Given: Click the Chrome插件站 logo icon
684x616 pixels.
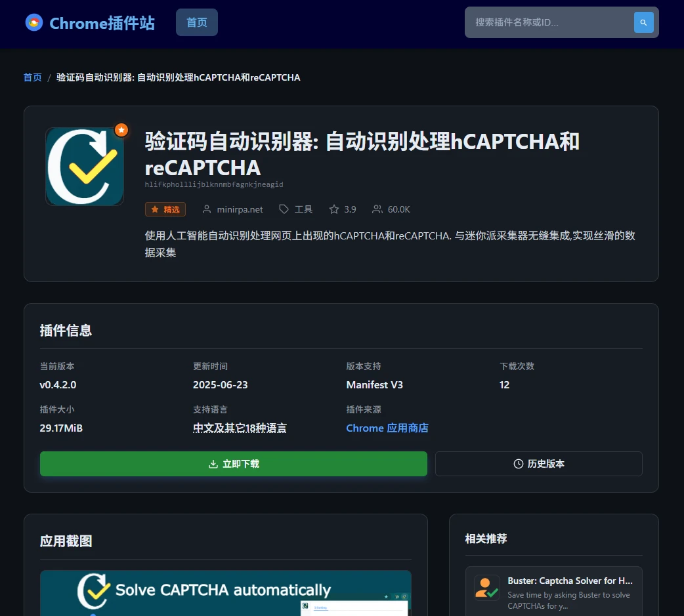Looking at the screenshot, I should point(34,23).
